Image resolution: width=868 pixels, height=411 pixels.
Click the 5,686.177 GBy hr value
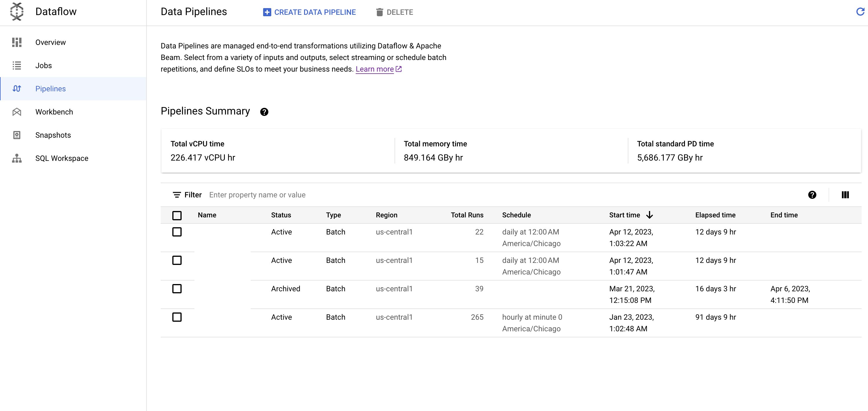(670, 158)
